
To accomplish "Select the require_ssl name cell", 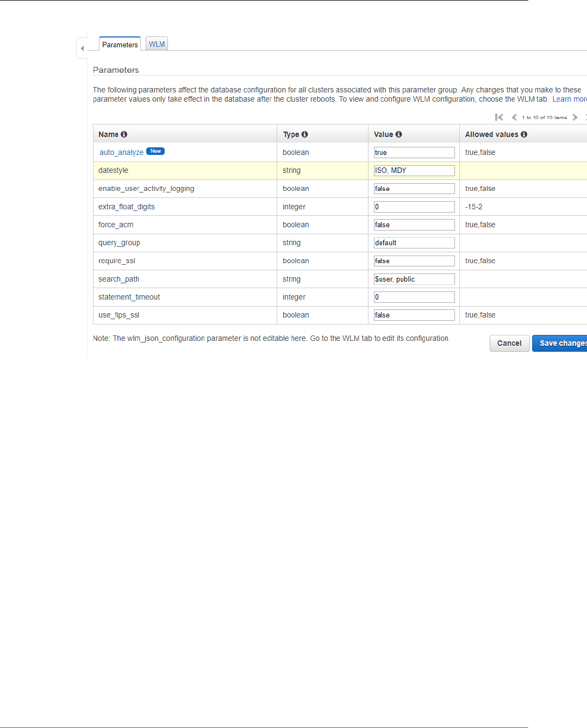I will coord(185,261).
